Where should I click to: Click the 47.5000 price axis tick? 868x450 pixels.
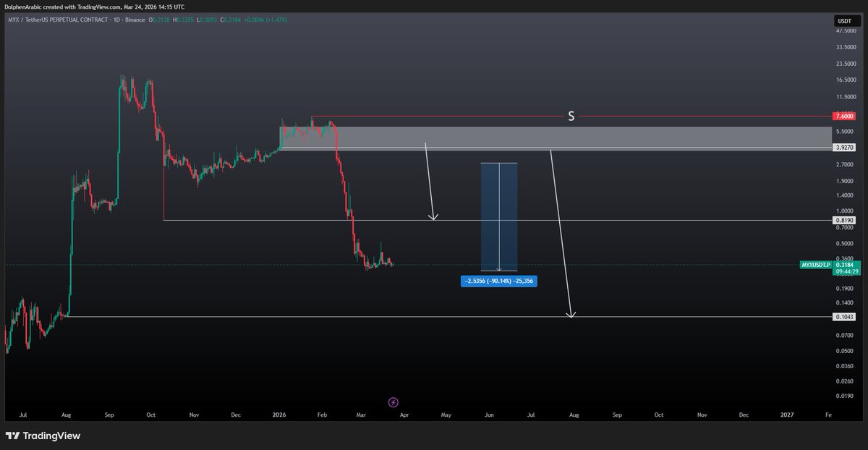point(846,31)
